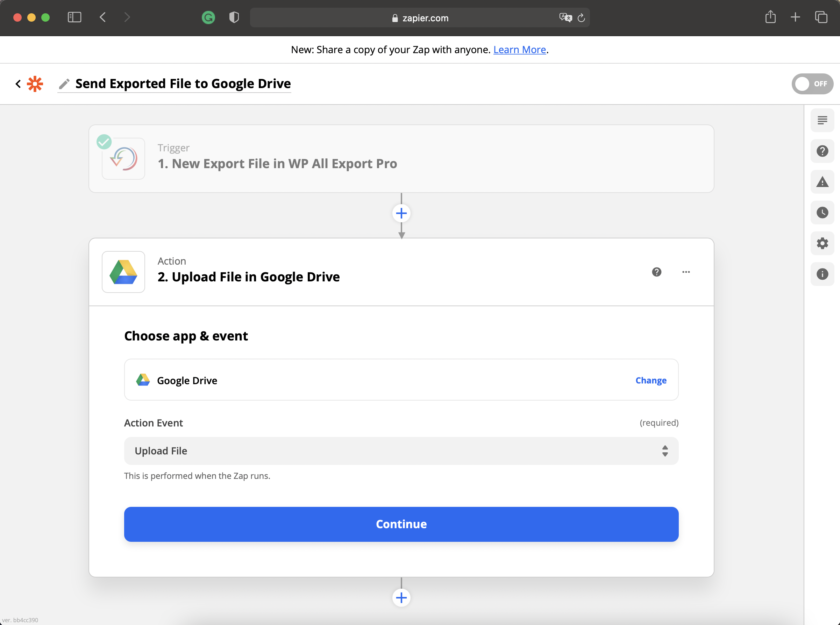Turn the Zap ON with the toggle
840x625 pixels.
tap(812, 84)
